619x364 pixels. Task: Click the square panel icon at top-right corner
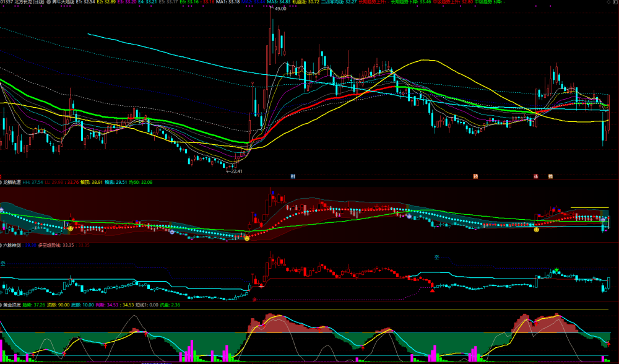[x=616, y=2]
